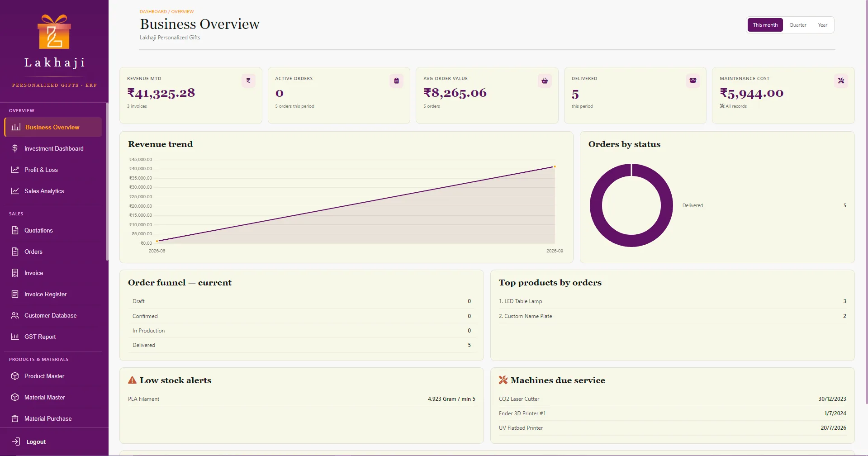Click the Delivered legend label in Orders by status
868x456 pixels.
click(693, 205)
